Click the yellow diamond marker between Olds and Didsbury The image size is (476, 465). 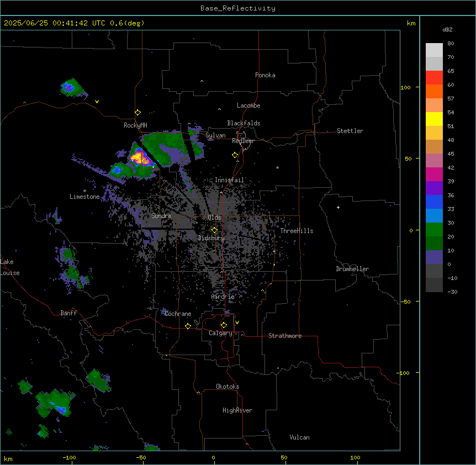pos(214,230)
